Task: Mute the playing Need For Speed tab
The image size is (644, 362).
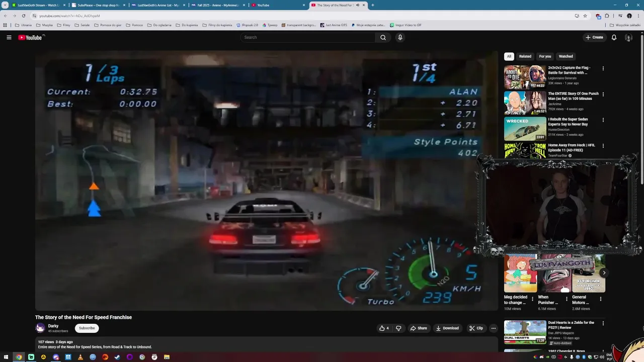Action: point(357,5)
